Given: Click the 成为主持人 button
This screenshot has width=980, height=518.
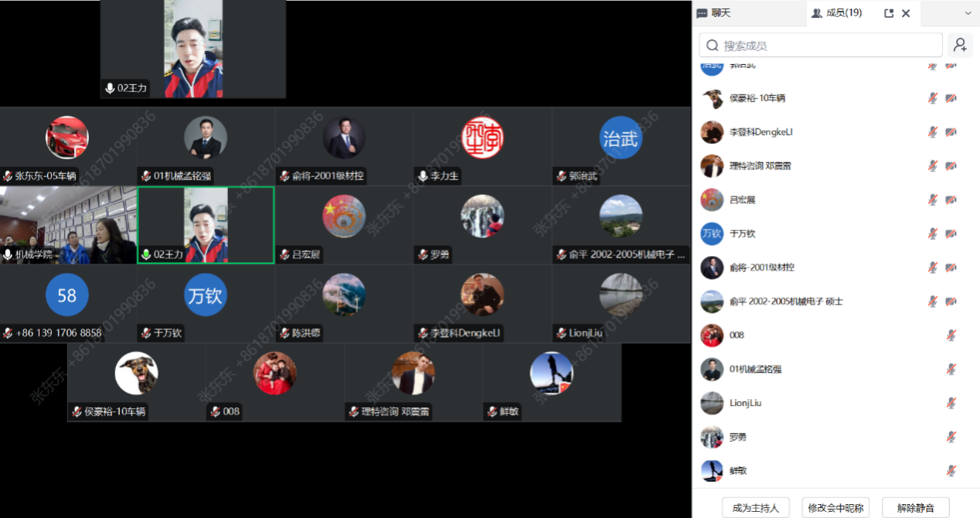Looking at the screenshot, I should 756,508.
